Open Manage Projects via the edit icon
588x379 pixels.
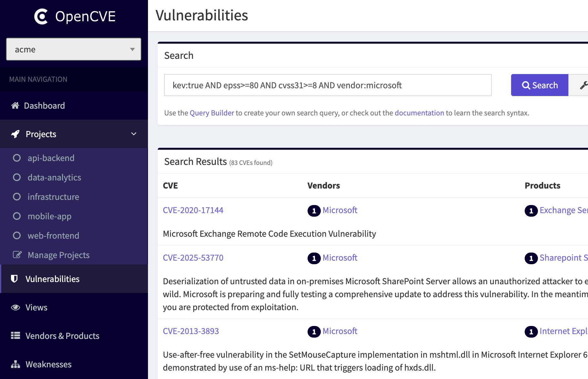17,254
